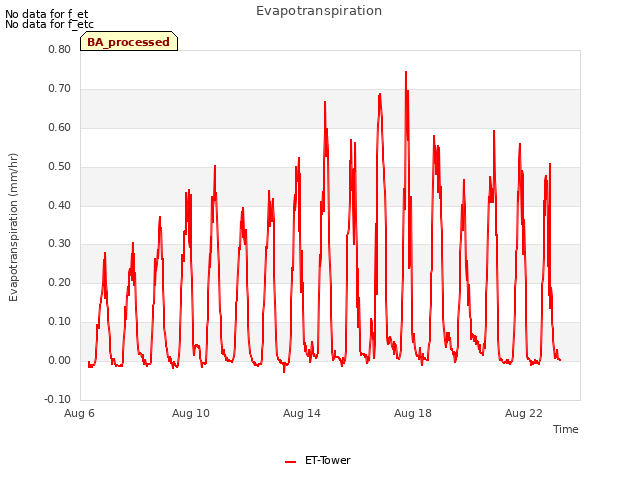Click the 0.80 y-axis tick label
The width and height of the screenshot is (640, 480).
59,49
